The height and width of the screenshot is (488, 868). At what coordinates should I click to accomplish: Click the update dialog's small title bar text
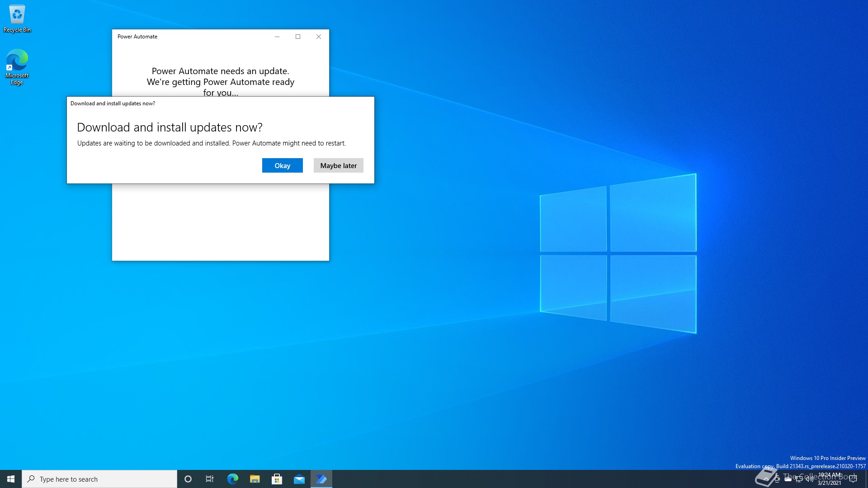tap(113, 103)
